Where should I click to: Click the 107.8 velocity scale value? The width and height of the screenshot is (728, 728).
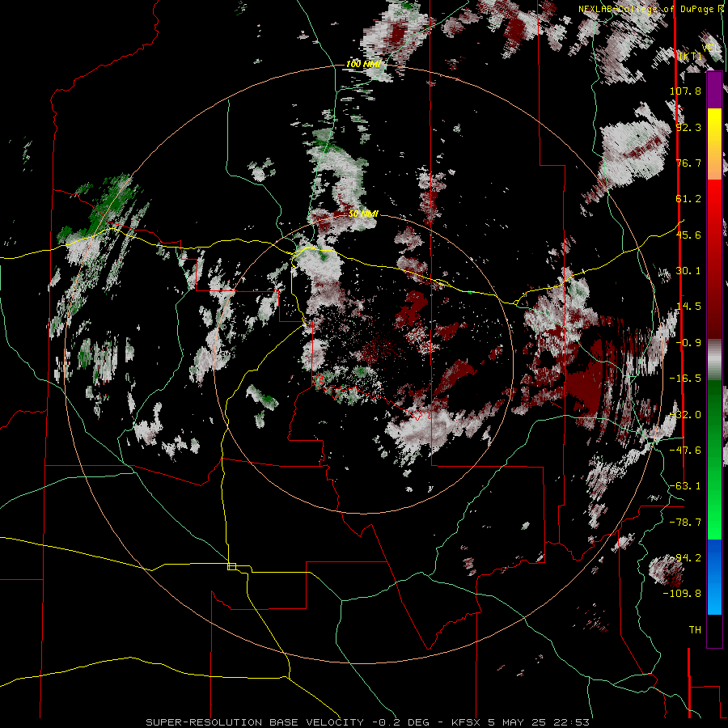coord(685,91)
